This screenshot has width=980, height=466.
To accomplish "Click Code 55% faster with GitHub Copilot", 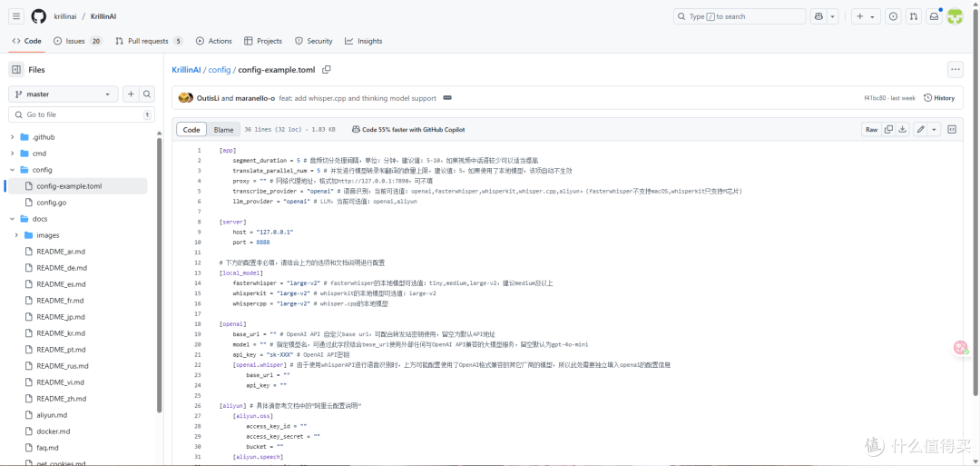I will tap(408, 130).
